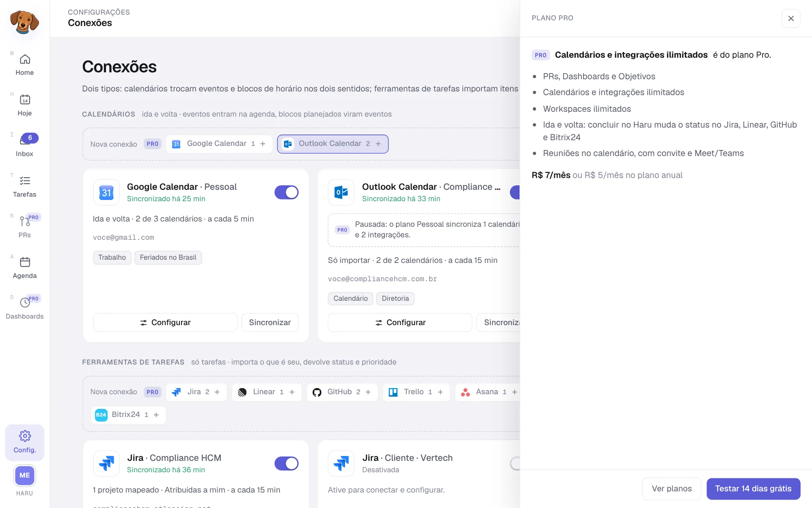Configure the Google Calendar Pessoal connection
The width and height of the screenshot is (812, 508).
pyautogui.click(x=165, y=322)
